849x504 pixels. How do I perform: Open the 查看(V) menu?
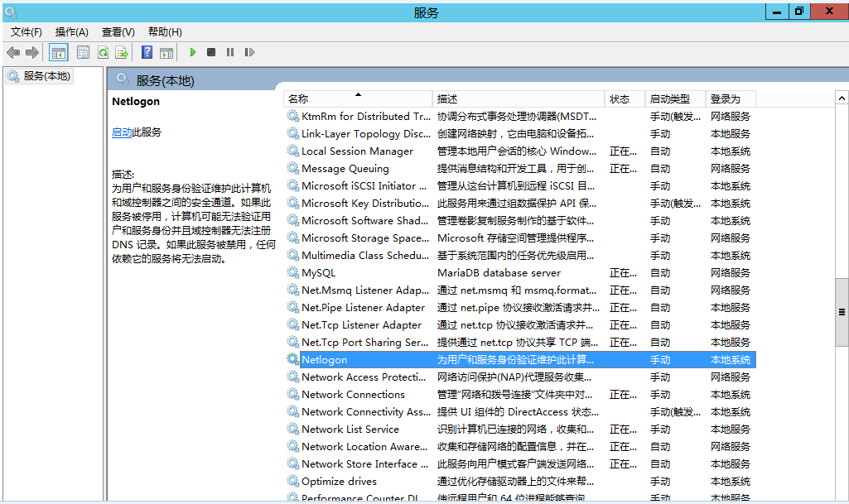click(118, 31)
